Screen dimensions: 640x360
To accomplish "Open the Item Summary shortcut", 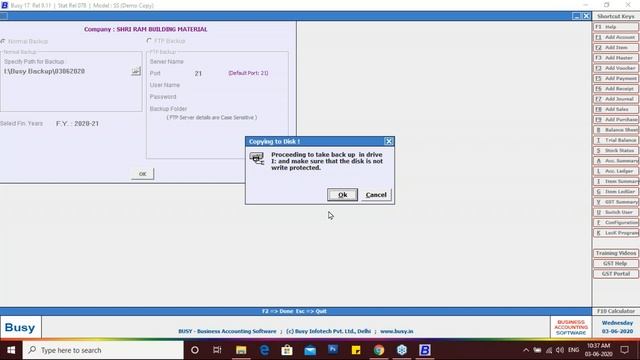I will pyautogui.click(x=616, y=181).
